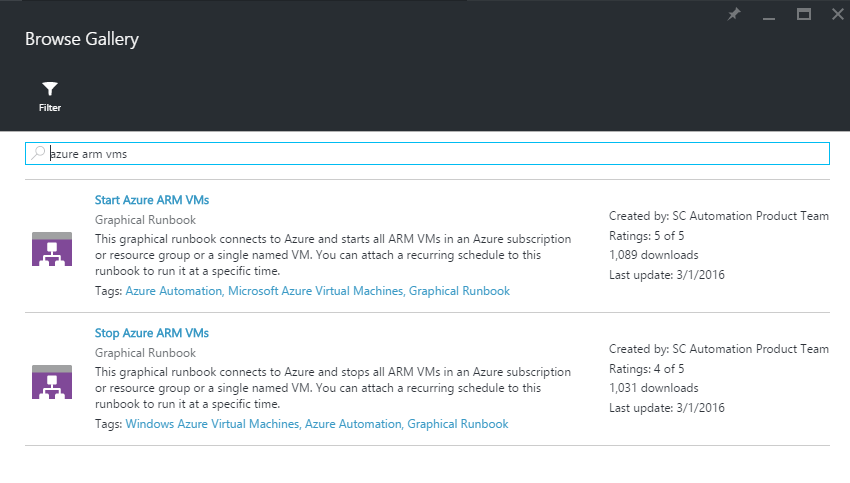
Task: Pin the Browse Gallery blade
Action: tap(734, 14)
